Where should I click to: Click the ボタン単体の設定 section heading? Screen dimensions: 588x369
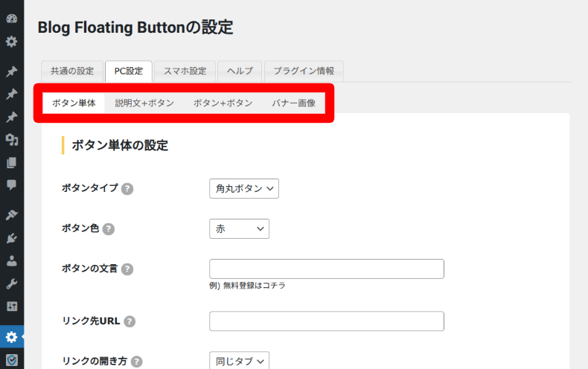120,145
